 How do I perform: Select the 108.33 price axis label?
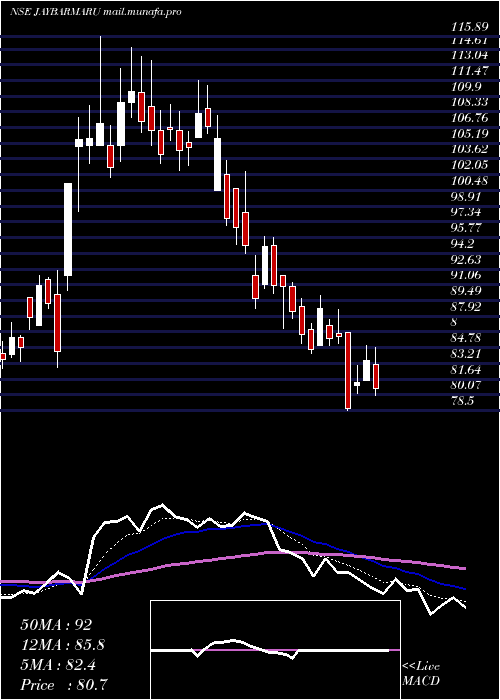468,102
